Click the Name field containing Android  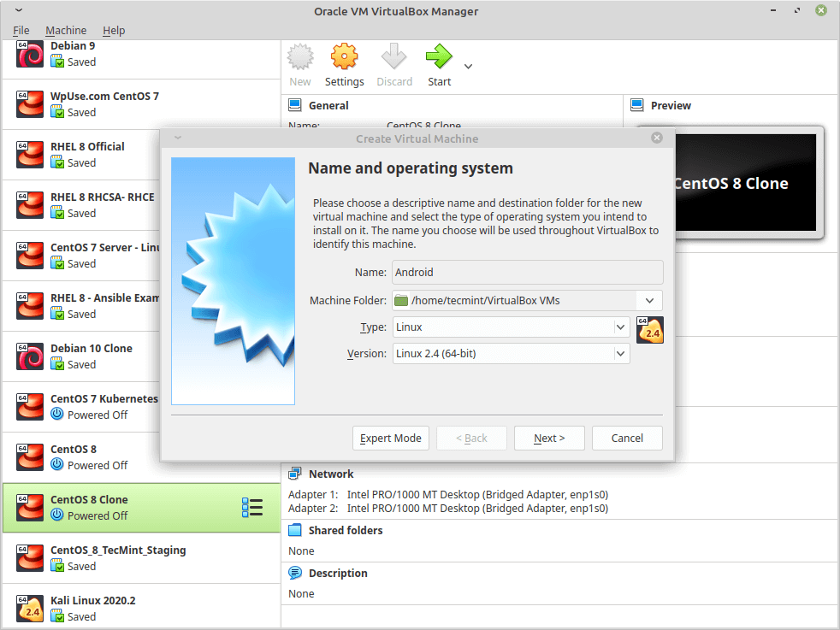click(527, 272)
